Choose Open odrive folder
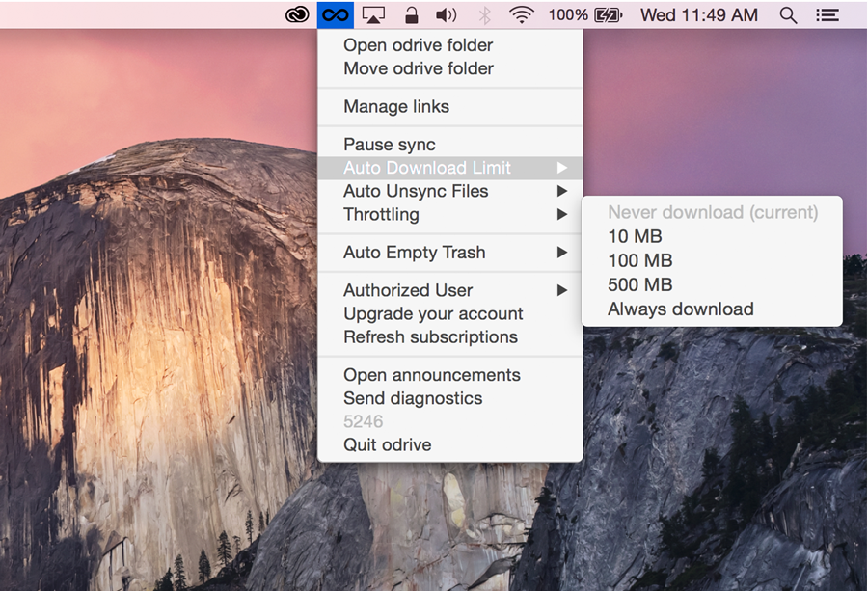 pos(450,45)
